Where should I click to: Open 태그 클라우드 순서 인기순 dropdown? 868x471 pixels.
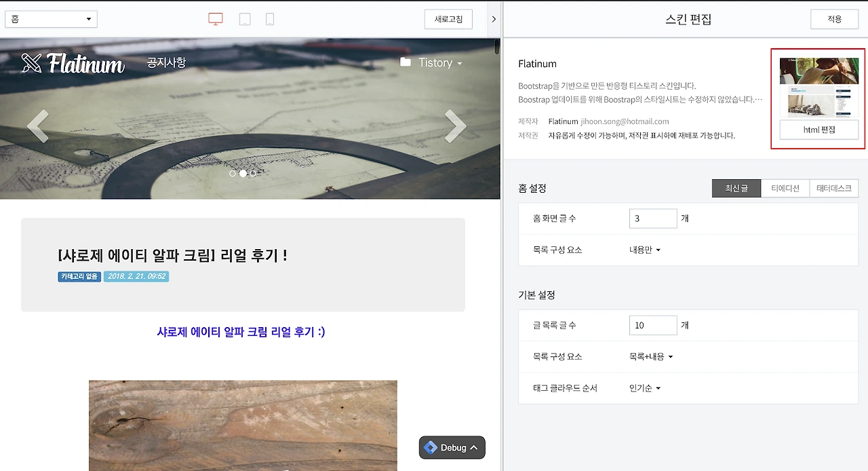tap(644, 388)
